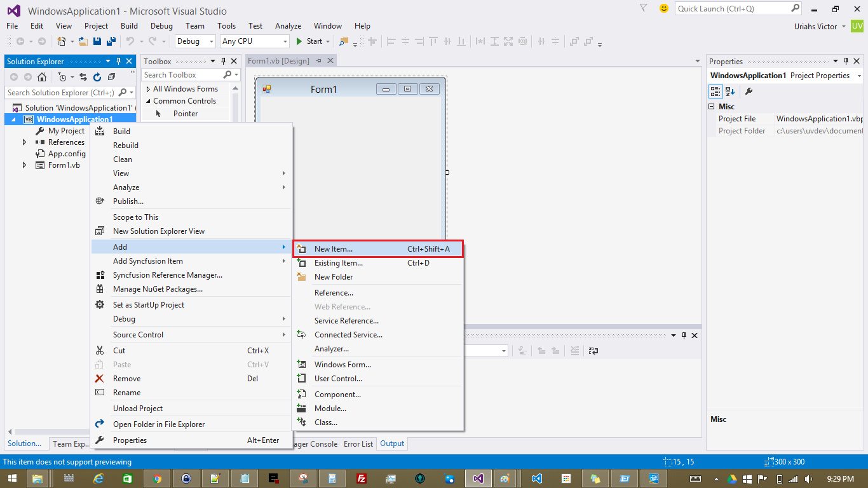
Task: Click the New Project toolbar icon
Action: (x=62, y=41)
